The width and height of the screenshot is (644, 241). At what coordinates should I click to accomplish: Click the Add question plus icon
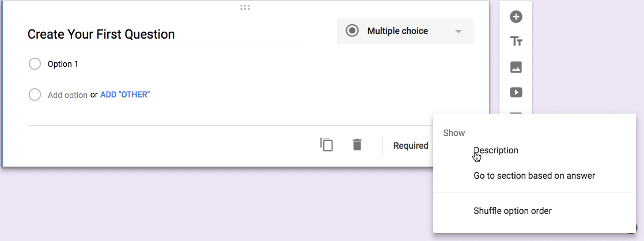coord(516,17)
